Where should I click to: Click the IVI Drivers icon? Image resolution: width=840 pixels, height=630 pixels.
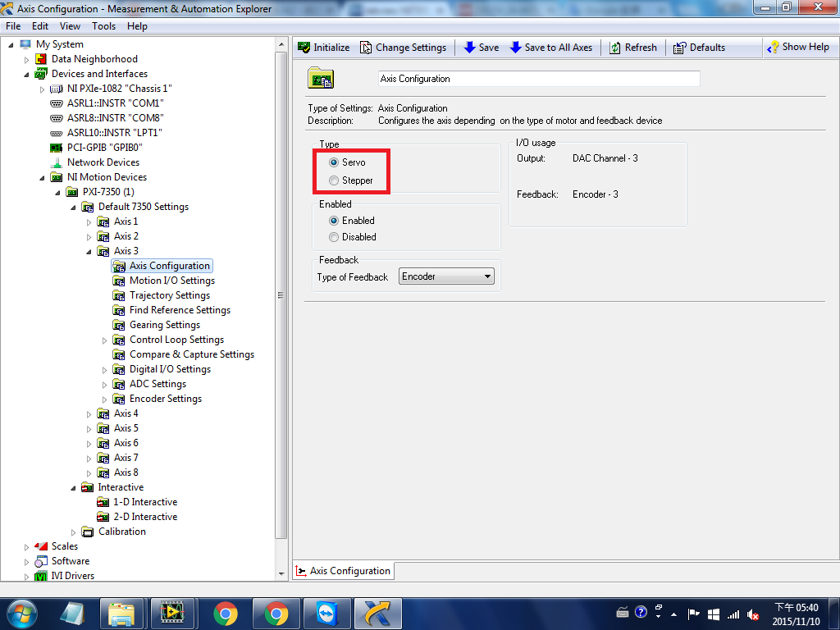point(41,576)
